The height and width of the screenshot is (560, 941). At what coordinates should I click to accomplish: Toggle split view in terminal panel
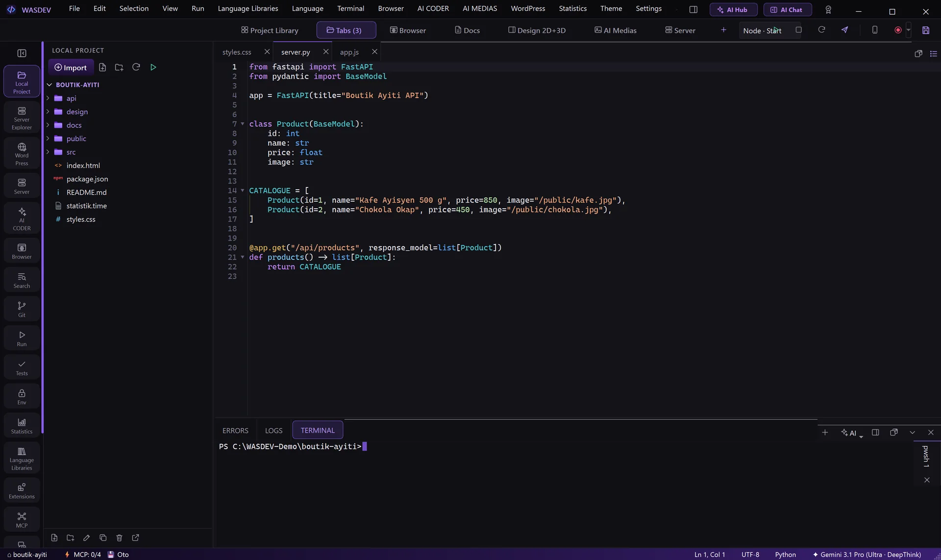[x=875, y=432]
